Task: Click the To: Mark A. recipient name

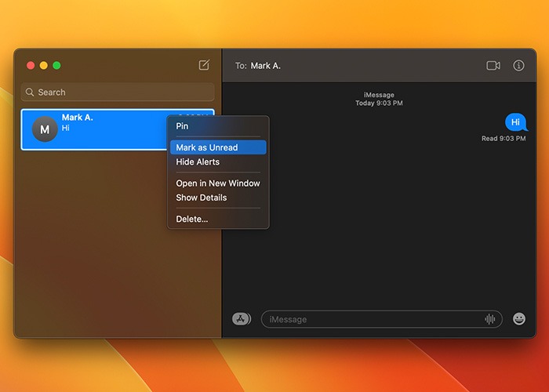Action: point(265,66)
